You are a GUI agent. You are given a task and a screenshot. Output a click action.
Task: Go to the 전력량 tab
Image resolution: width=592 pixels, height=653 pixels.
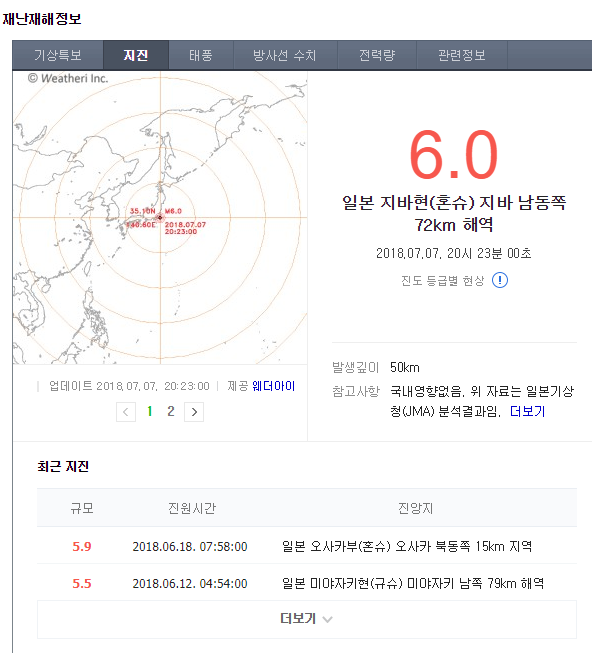click(x=377, y=55)
